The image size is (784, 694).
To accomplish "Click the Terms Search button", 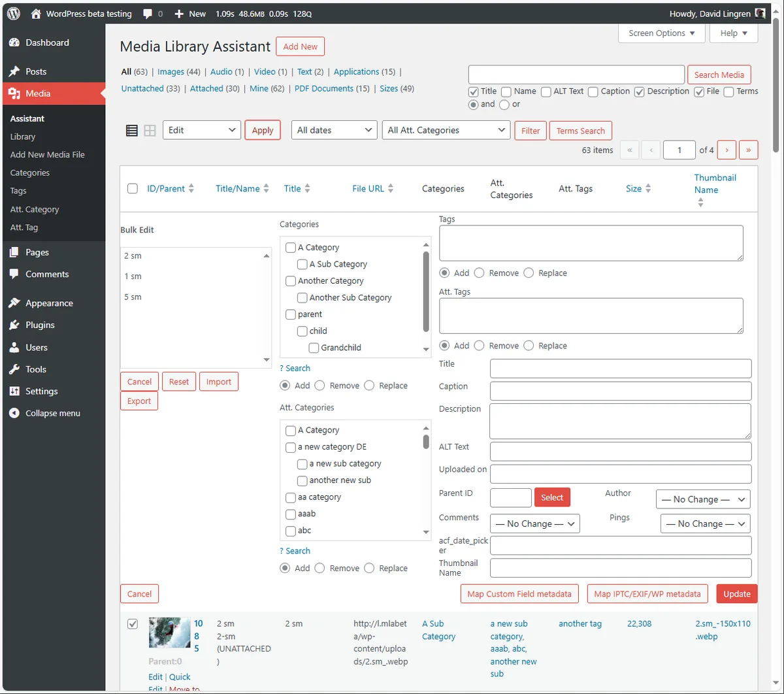I will click(x=581, y=131).
